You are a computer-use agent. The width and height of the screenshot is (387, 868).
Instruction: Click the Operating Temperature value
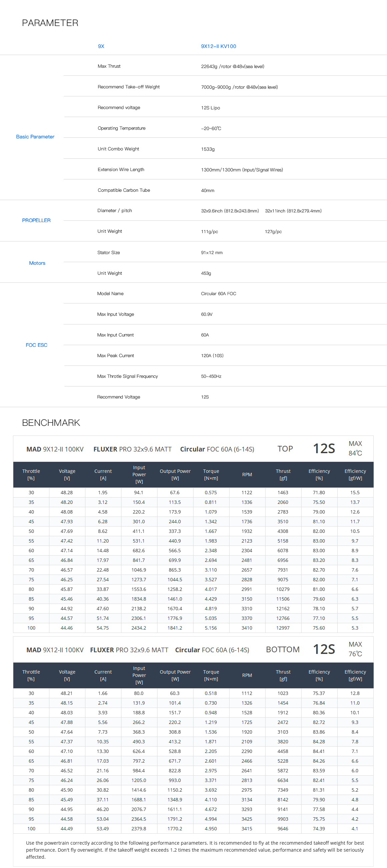coord(211,128)
